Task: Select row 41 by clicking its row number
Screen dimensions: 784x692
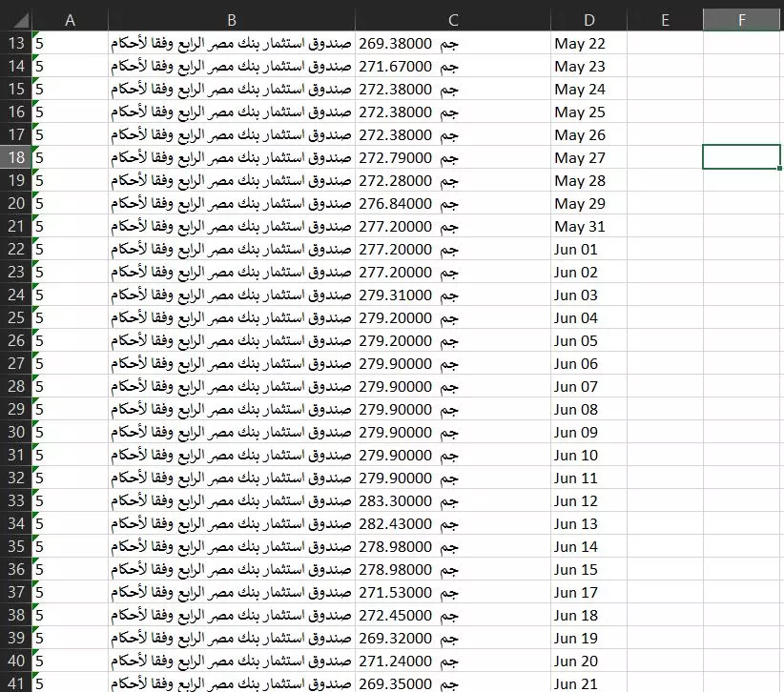Action: click(17, 683)
